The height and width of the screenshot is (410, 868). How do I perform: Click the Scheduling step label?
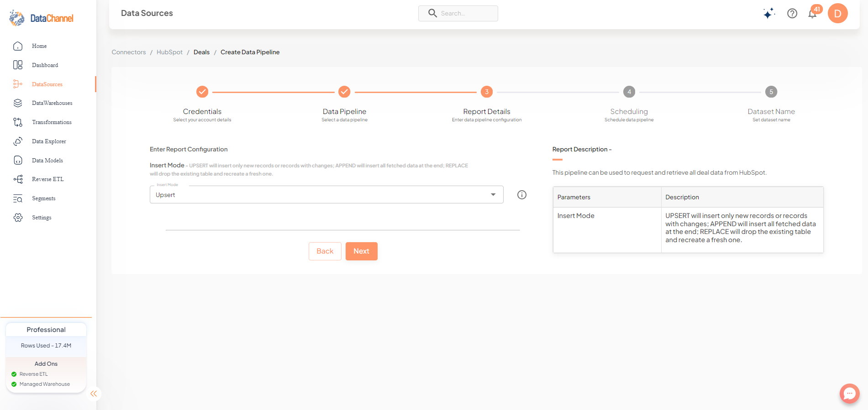pyautogui.click(x=629, y=111)
